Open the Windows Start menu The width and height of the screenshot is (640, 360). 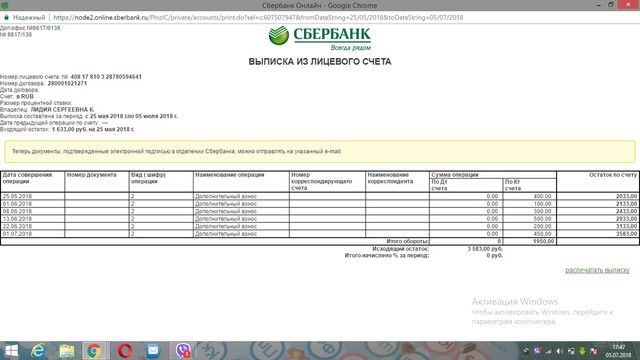tap(11, 351)
